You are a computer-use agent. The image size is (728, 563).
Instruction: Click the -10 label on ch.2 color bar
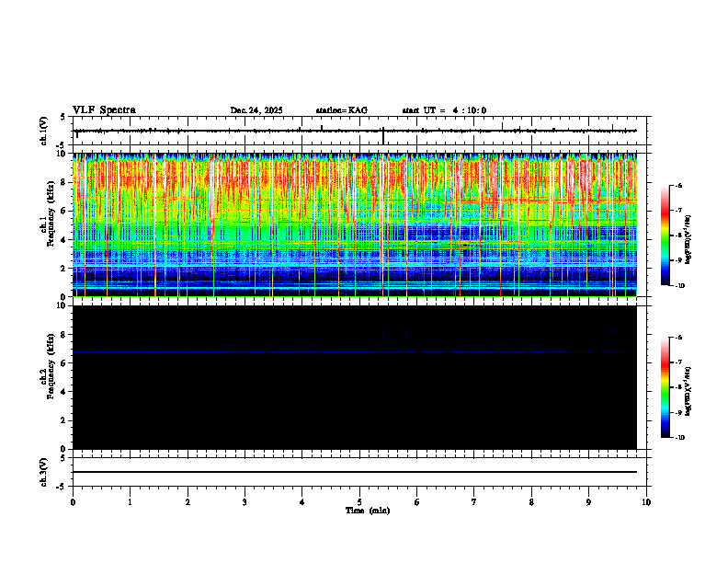(x=679, y=438)
